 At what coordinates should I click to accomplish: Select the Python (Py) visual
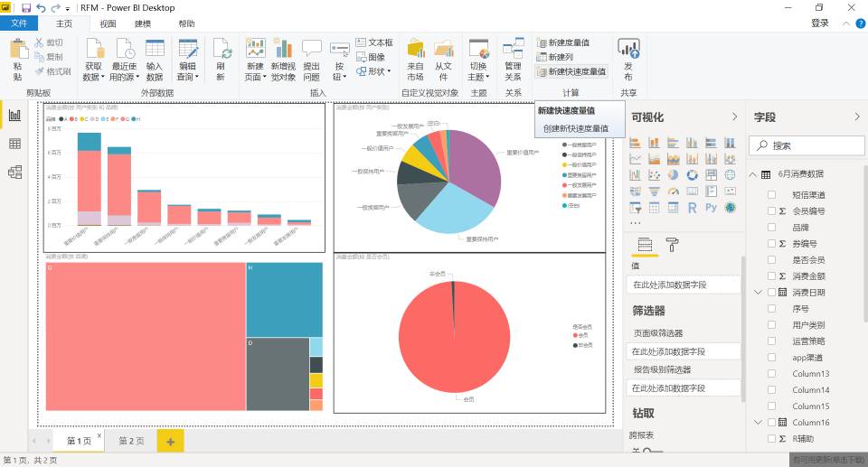(x=711, y=208)
